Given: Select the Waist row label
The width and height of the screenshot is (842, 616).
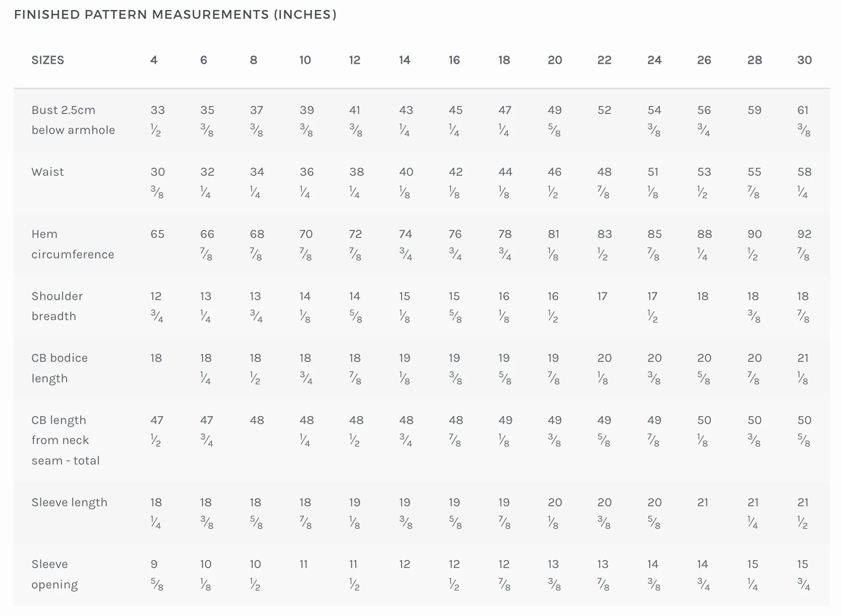Looking at the screenshot, I should (48, 172).
